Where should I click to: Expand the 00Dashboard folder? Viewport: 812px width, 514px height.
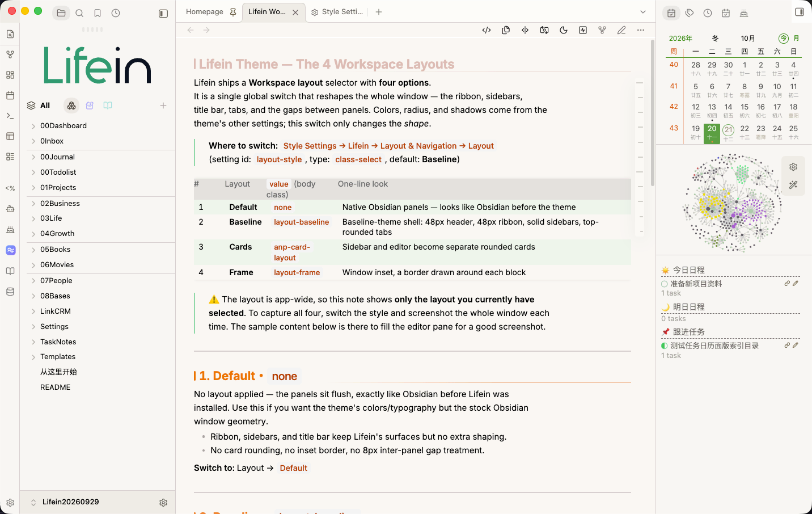coord(33,126)
